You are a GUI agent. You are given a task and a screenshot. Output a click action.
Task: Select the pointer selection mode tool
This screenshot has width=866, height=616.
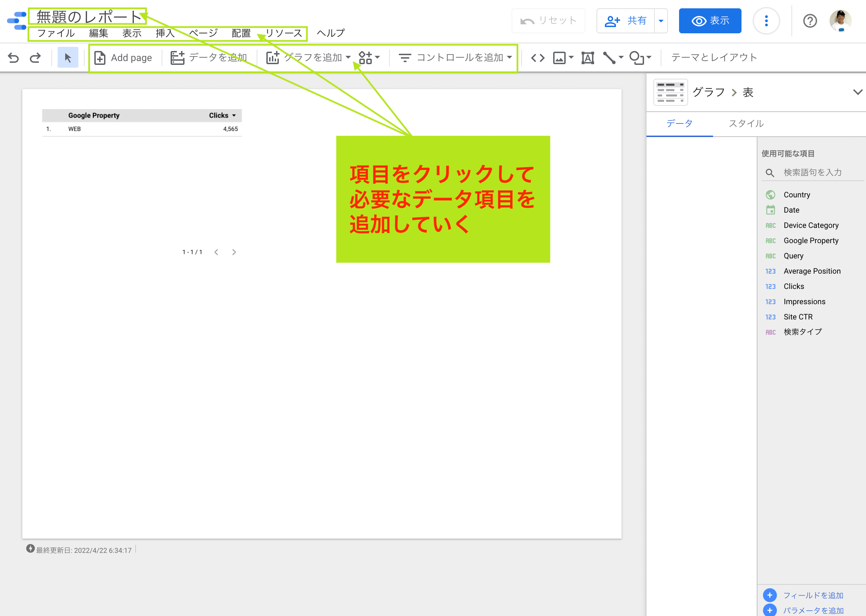[68, 58]
